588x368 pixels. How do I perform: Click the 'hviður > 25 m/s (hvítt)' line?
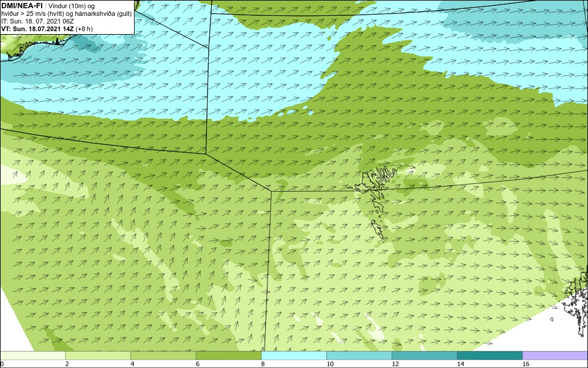(x=34, y=14)
